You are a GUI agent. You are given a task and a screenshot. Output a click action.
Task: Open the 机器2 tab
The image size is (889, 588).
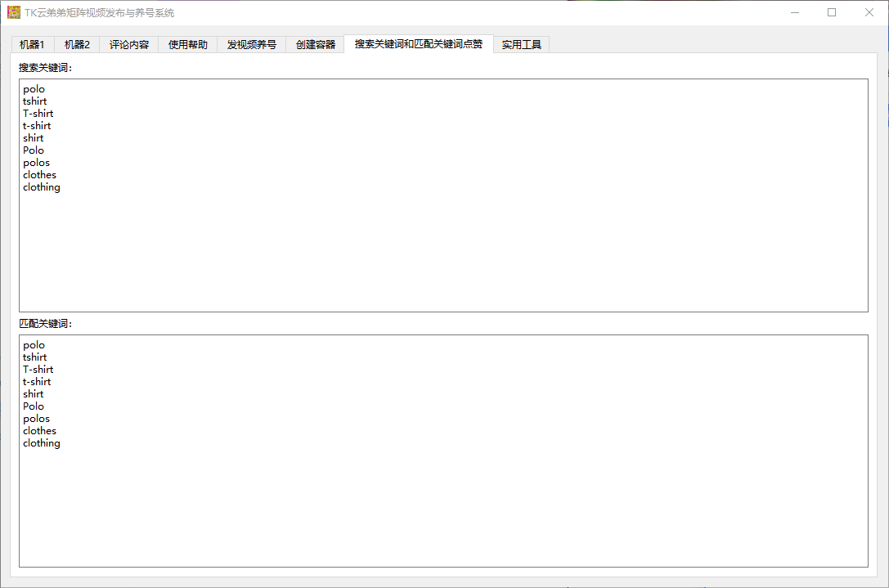77,44
